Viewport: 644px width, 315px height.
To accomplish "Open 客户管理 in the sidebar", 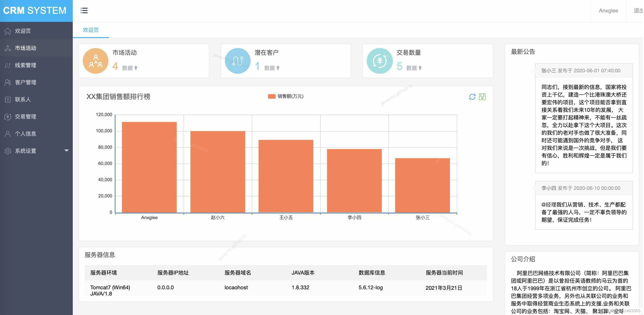I will 25,82.
